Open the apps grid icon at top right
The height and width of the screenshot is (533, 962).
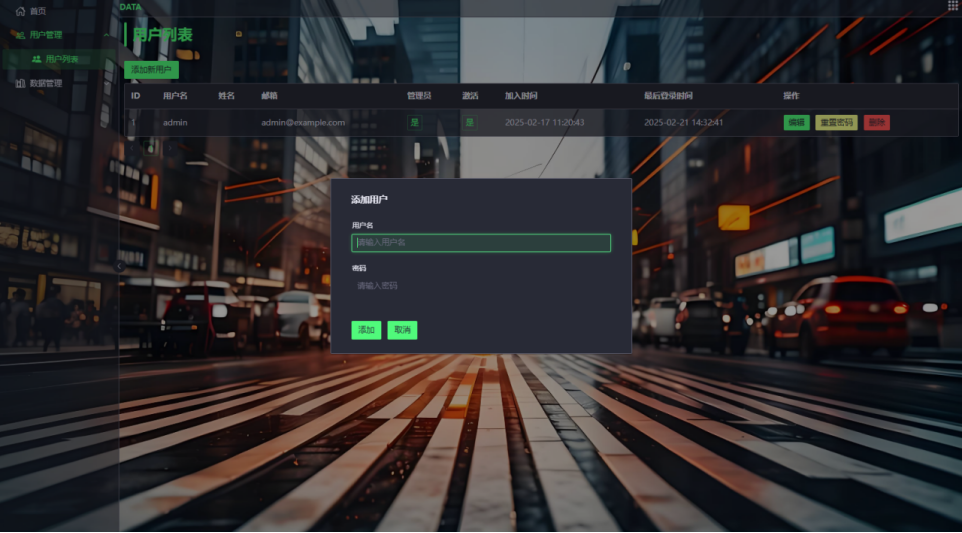pos(953,6)
